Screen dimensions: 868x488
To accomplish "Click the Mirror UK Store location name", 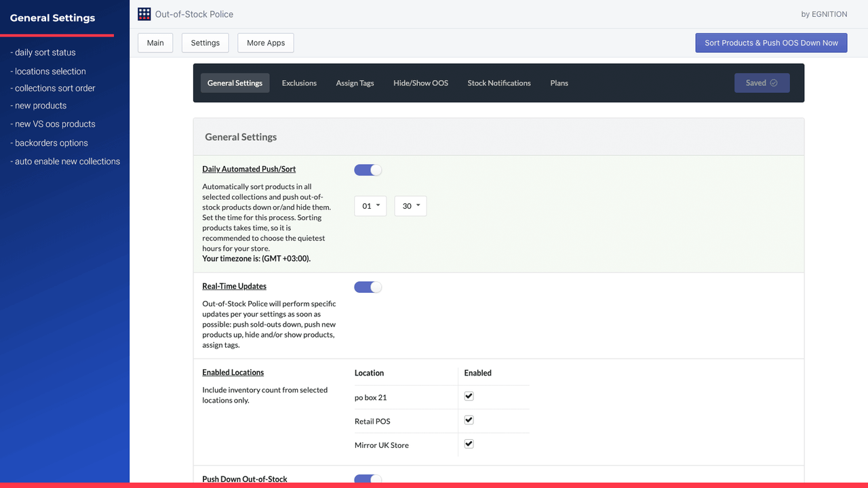I will click(x=381, y=445).
